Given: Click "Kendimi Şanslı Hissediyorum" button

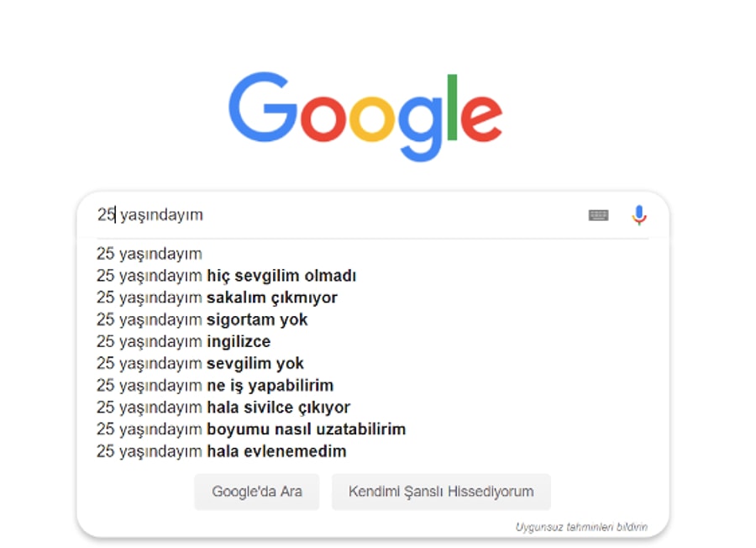Looking at the screenshot, I should click(441, 492).
